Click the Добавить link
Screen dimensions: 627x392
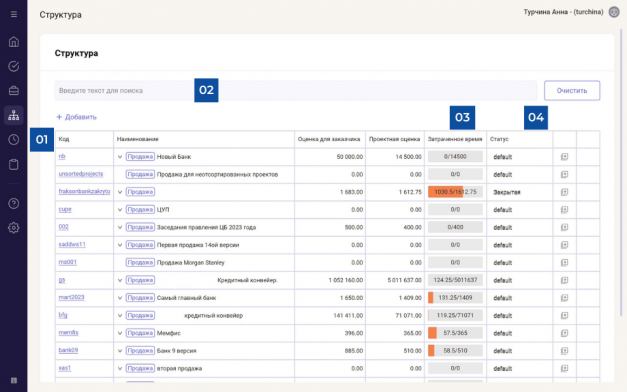(x=76, y=117)
